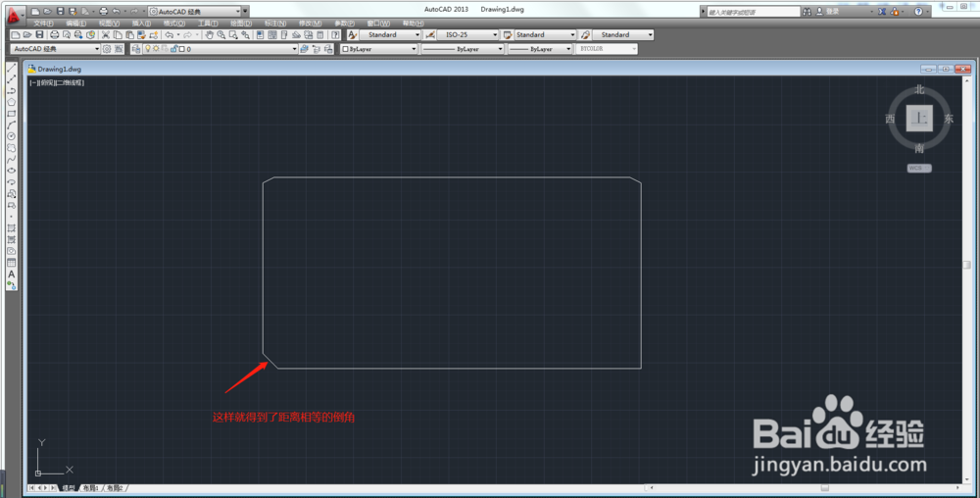Click 北 on the ViewCube compass
Screen dimensions: 980x498
(919, 89)
